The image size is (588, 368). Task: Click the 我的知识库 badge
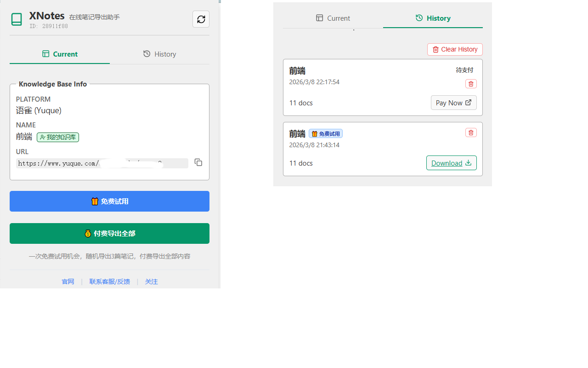[58, 137]
